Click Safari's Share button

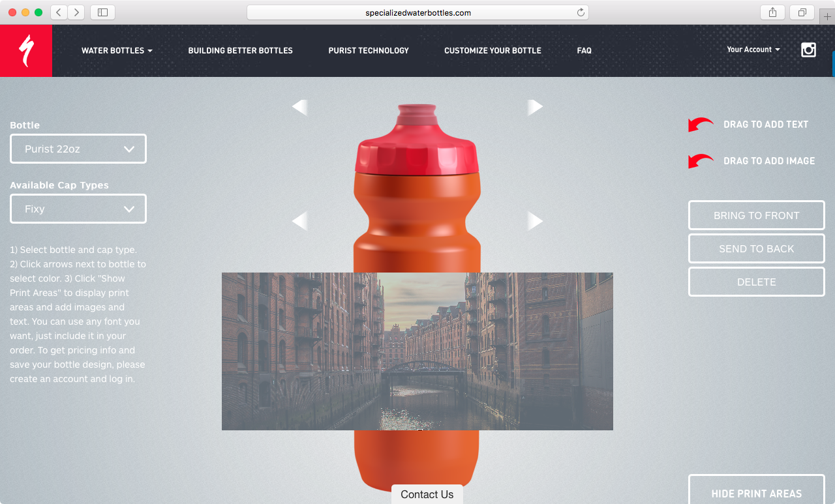(x=772, y=12)
